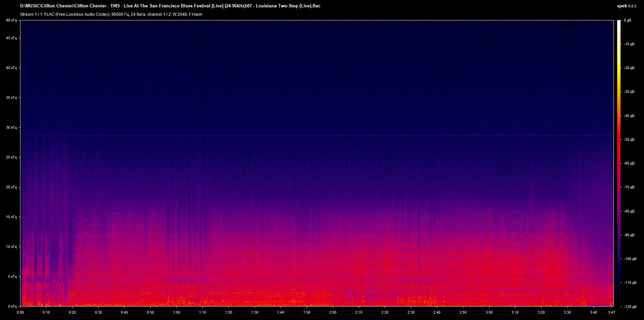Click the 10 кГц frequency axis label
Viewport: 644px width, 320px height.
(x=11, y=247)
